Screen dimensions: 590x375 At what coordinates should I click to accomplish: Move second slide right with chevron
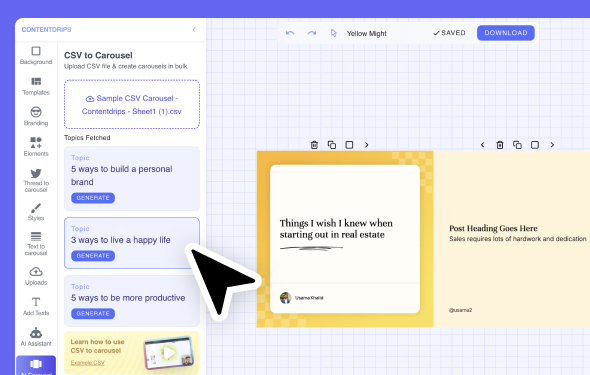[552, 145]
